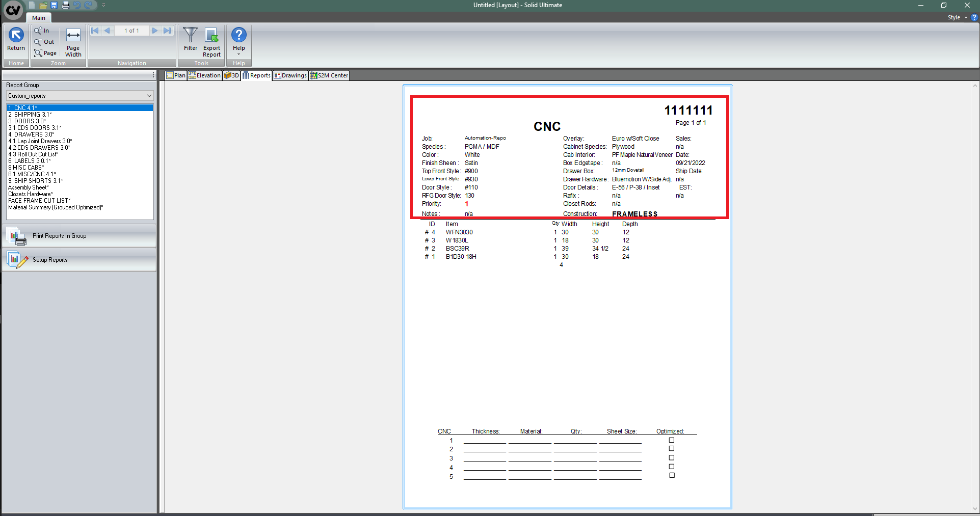Expand the Help button dropdown arrow
Image resolution: width=980 pixels, height=516 pixels.
tap(239, 54)
